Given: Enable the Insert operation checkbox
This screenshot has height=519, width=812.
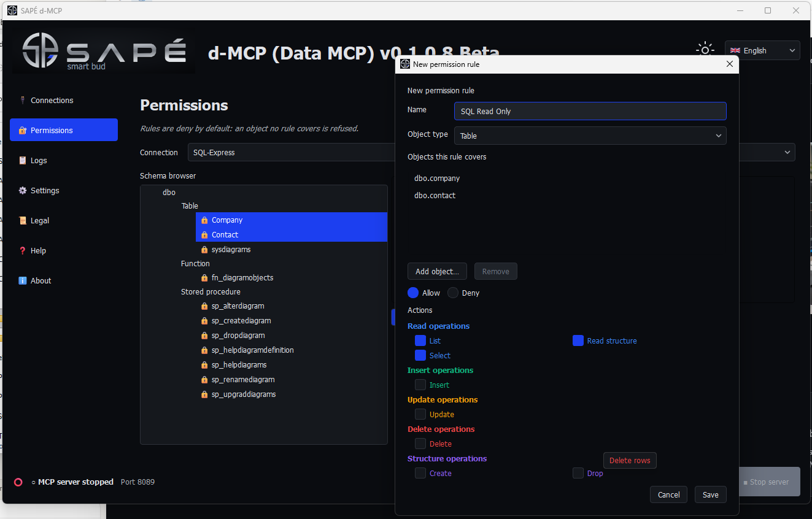Looking at the screenshot, I should point(420,385).
